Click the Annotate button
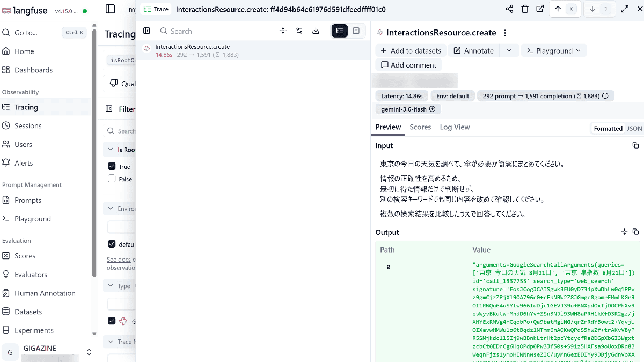Viewport: 644px width, 362px height. pyautogui.click(x=473, y=50)
